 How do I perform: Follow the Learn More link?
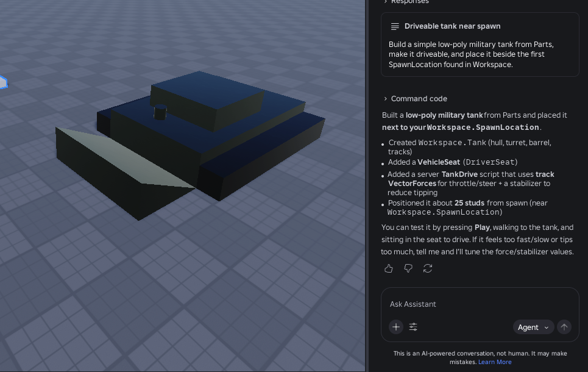(x=495, y=362)
